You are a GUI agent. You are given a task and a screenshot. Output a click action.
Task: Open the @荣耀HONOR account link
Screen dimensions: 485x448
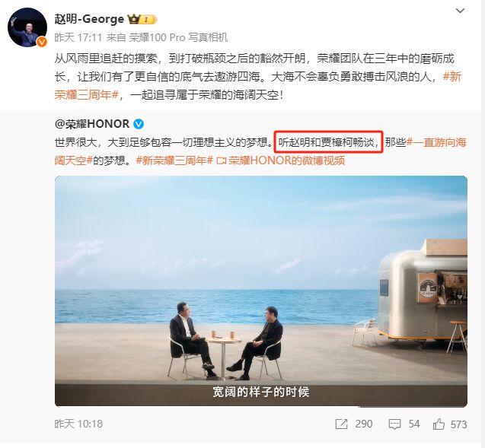coord(92,124)
